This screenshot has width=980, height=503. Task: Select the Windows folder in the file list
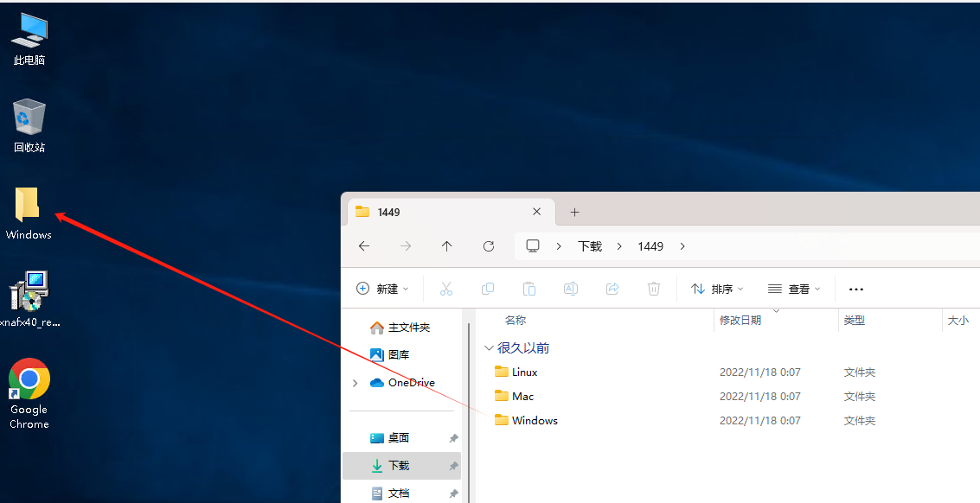click(x=729, y=421)
